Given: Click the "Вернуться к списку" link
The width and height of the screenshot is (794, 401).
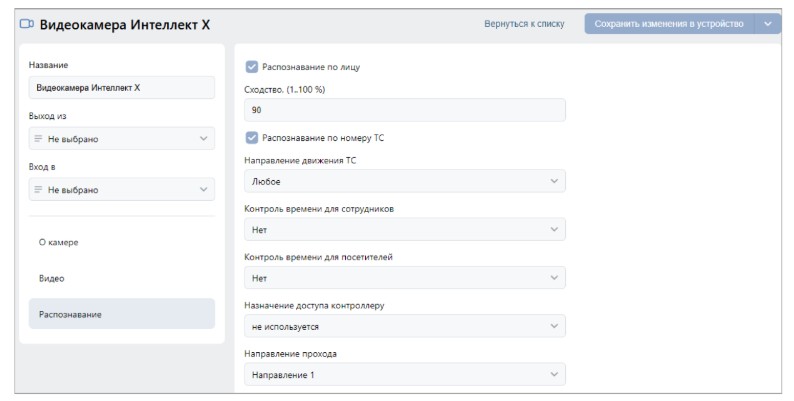Looking at the screenshot, I should point(524,24).
